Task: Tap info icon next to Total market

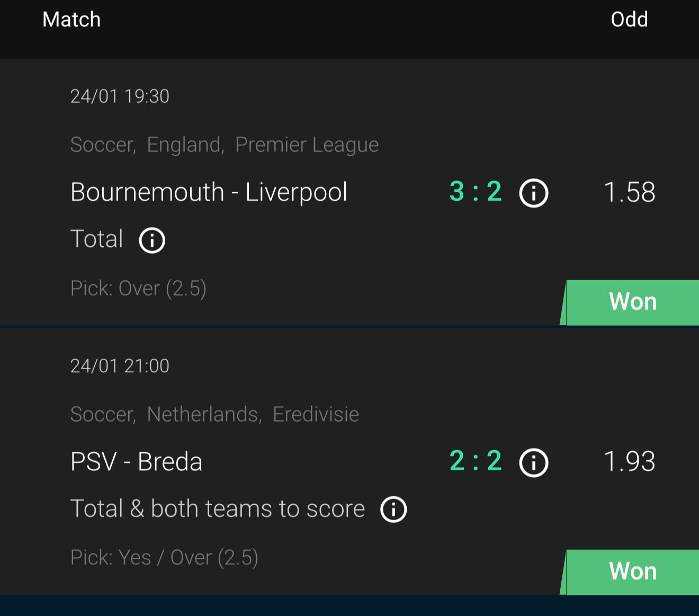Action: coord(152,240)
